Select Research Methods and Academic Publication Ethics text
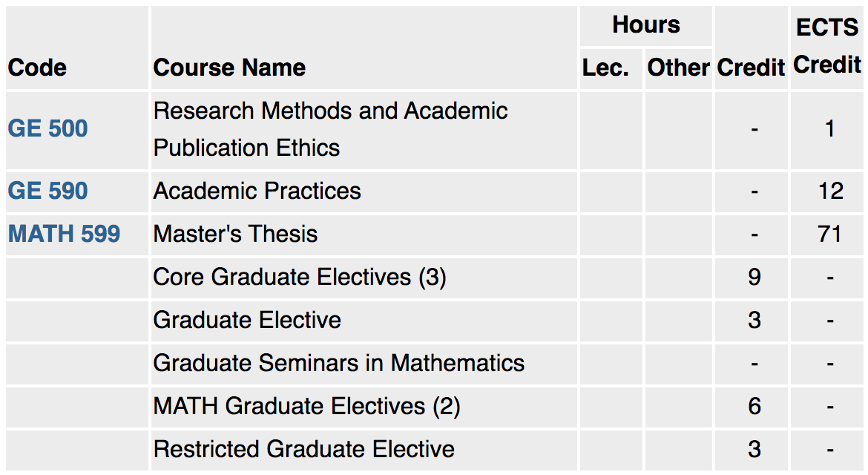Image resolution: width=868 pixels, height=475 pixels. 330,130
